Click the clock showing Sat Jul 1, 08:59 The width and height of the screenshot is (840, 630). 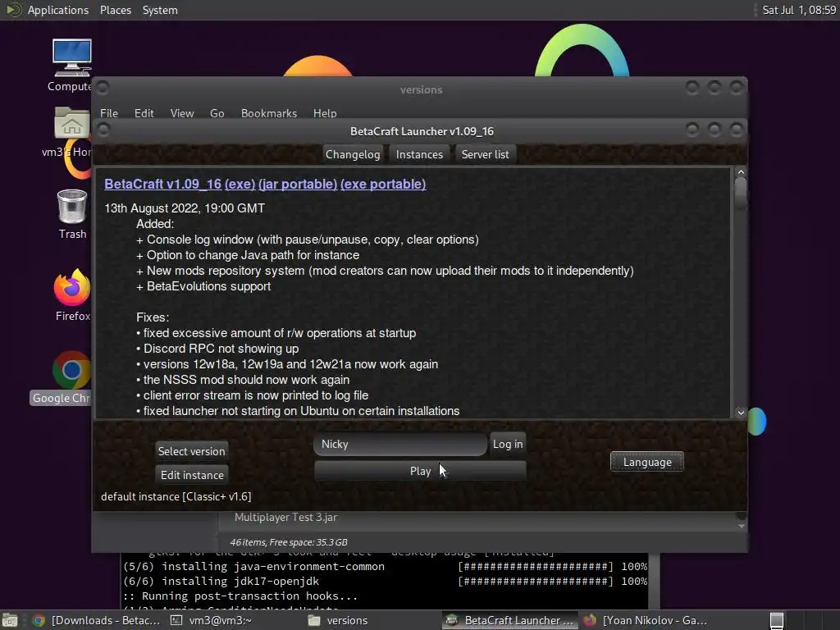(799, 10)
